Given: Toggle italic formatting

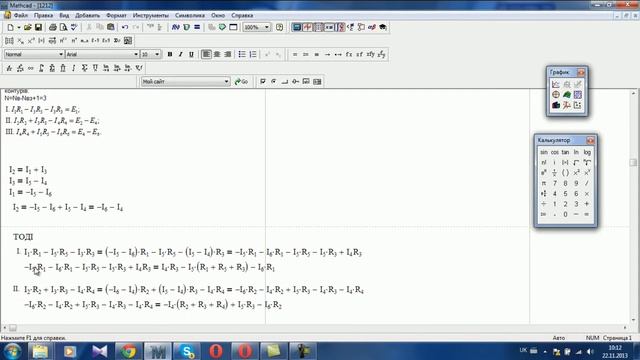Looking at the screenshot, I should 180,54.
